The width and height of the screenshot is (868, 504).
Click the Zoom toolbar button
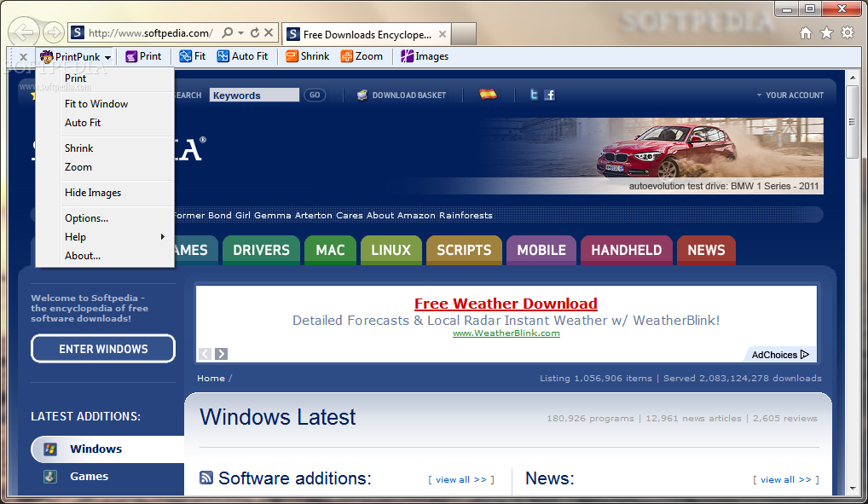pos(362,56)
